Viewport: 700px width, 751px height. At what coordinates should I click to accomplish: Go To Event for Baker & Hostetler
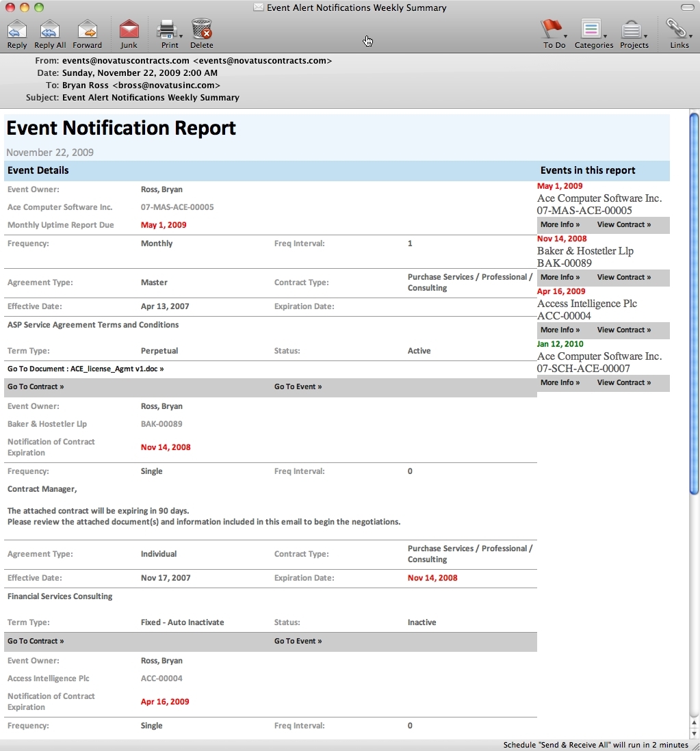(x=298, y=641)
